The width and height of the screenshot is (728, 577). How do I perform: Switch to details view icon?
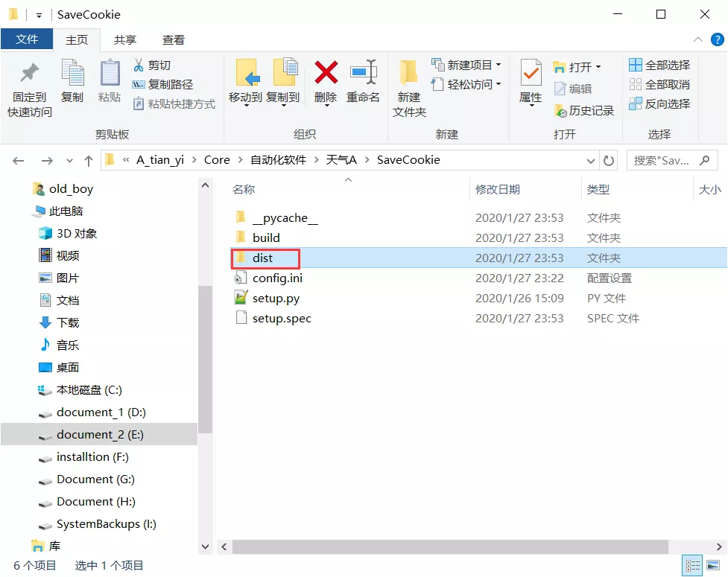coord(693,565)
